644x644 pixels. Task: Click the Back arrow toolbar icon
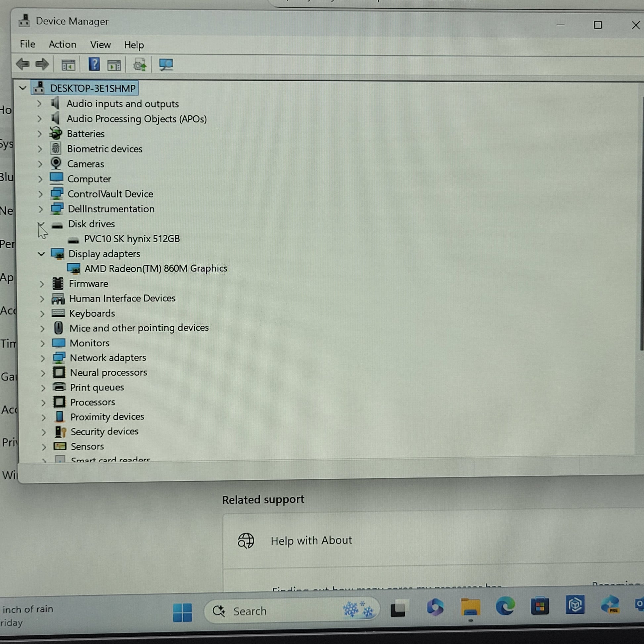(x=23, y=64)
